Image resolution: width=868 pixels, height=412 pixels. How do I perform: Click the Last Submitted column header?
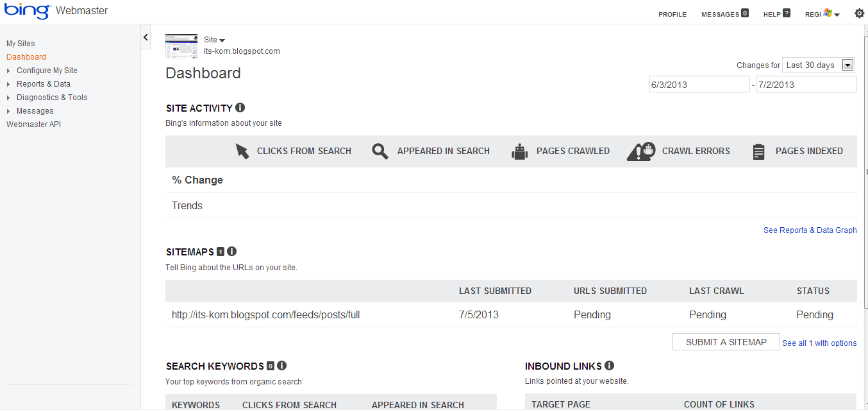click(495, 291)
